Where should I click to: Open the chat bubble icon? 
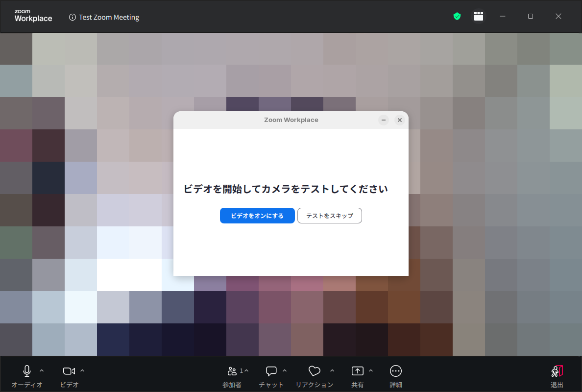(271, 371)
